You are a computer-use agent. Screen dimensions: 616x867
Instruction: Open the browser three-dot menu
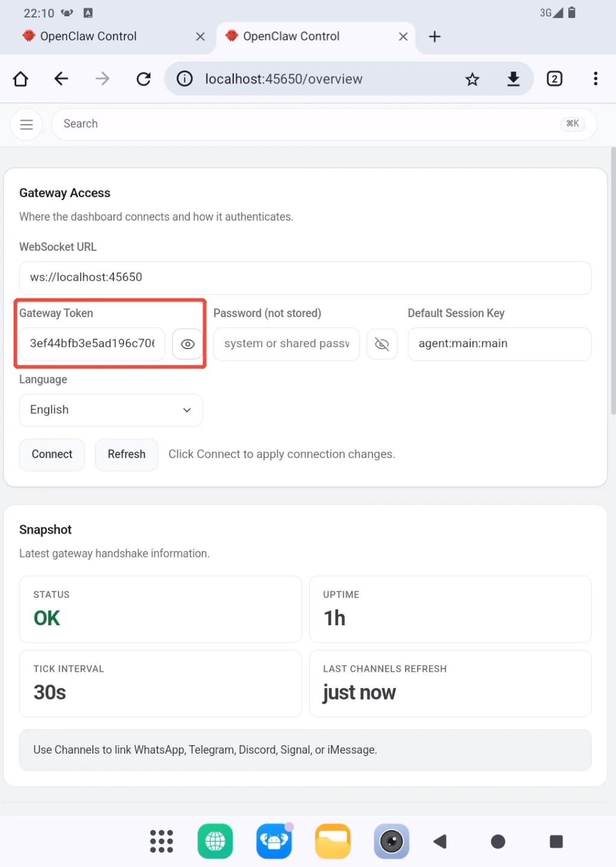(596, 79)
